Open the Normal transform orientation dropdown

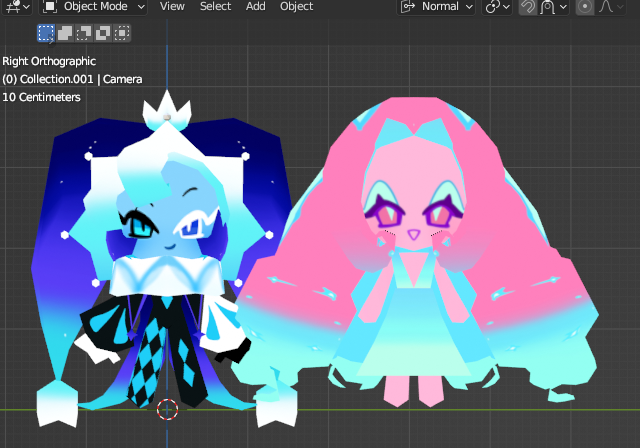[436, 7]
